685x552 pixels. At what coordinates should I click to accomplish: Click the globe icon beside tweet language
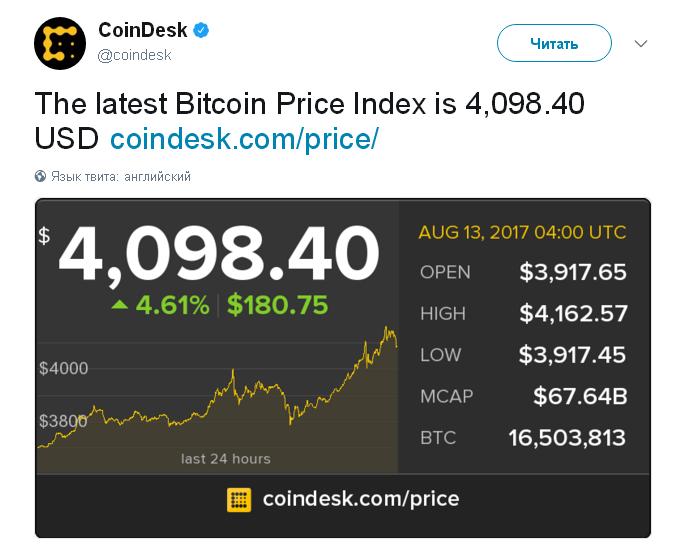click(x=40, y=176)
